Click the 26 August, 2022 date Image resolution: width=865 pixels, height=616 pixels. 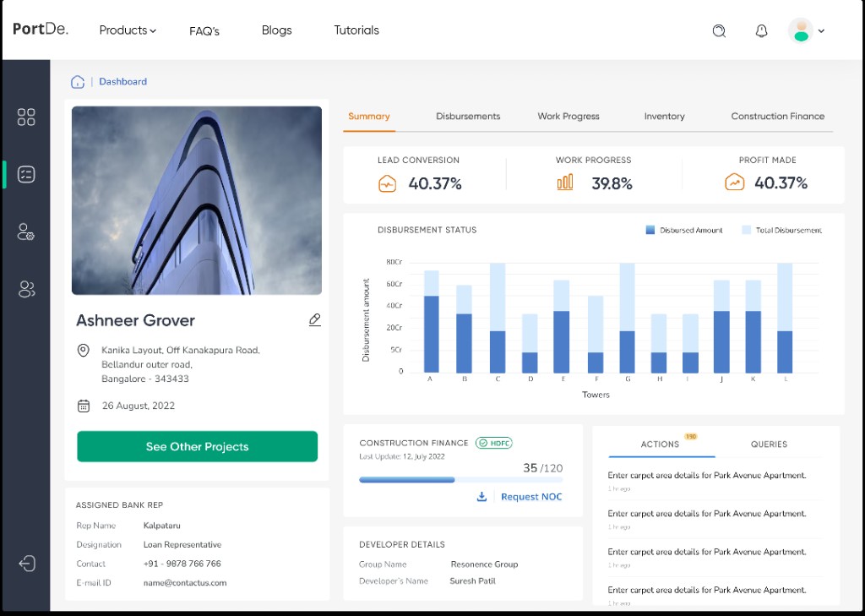coord(138,406)
